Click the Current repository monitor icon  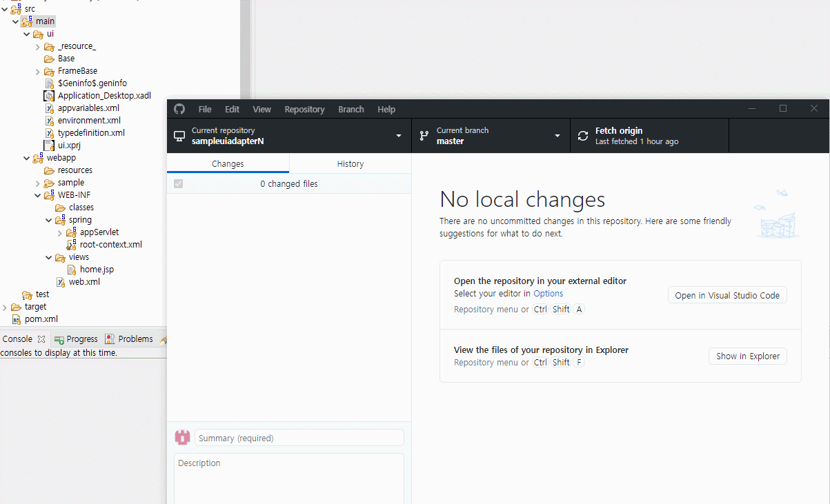[179, 136]
